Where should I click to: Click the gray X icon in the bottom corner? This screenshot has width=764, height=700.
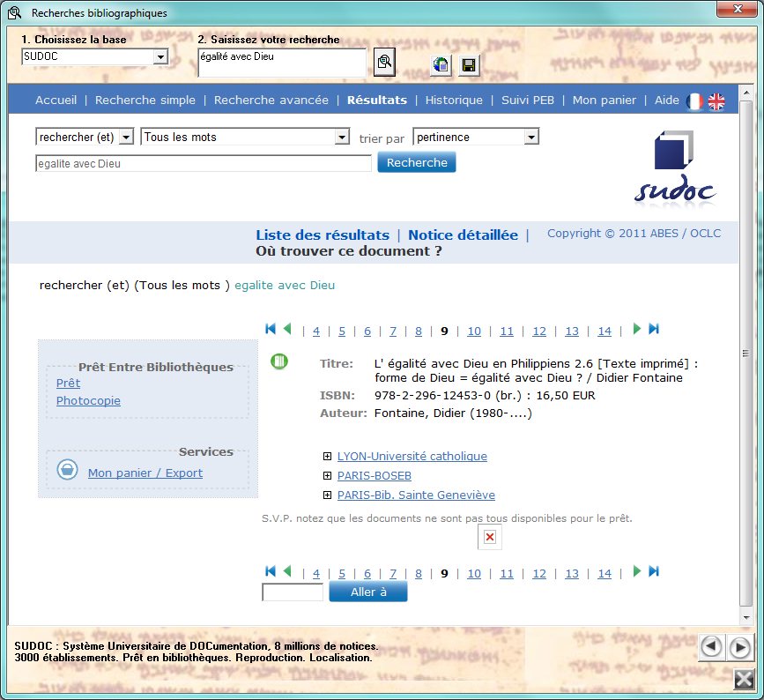744,679
